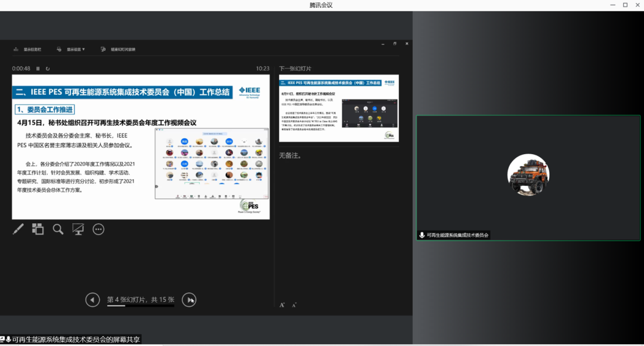Click the jeep avatar in the participant tile
Image resolution: width=644 pixels, height=346 pixels.
(528, 174)
